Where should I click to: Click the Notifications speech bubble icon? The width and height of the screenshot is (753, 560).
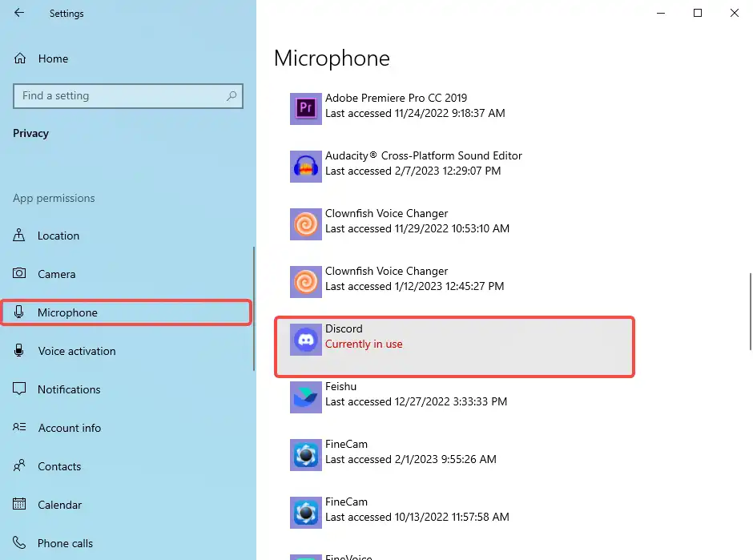click(x=19, y=389)
